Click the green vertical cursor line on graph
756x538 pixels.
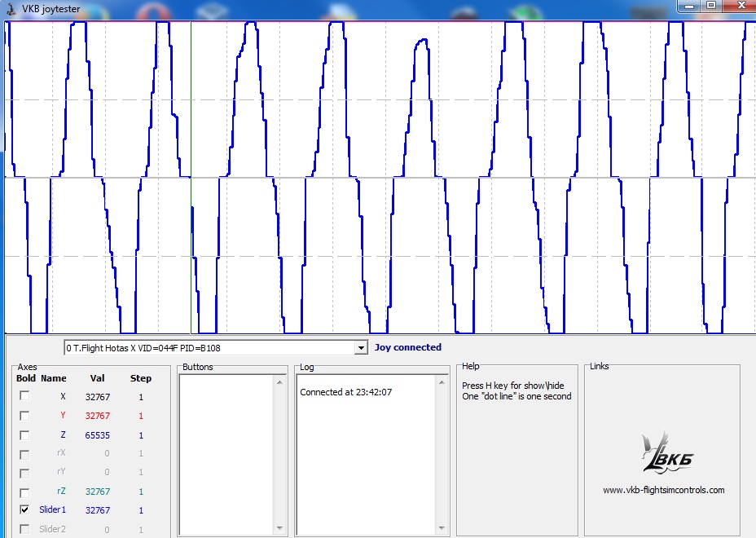pyautogui.click(x=191, y=245)
